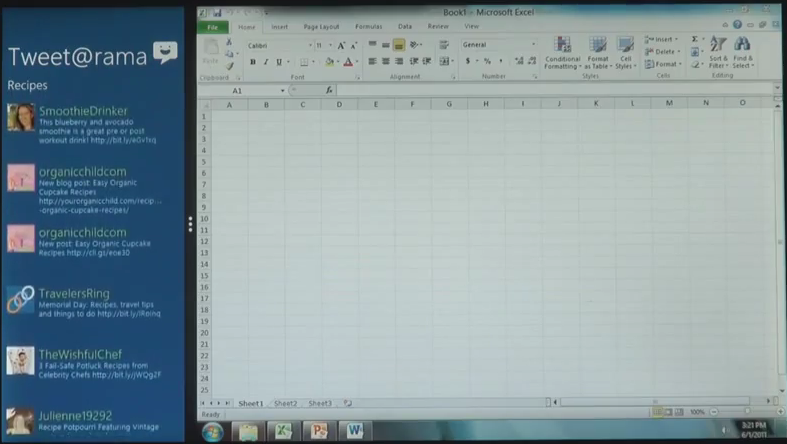This screenshot has height=444, width=787.
Task: Switch to Page Break Preview in status bar
Action: tap(679, 412)
